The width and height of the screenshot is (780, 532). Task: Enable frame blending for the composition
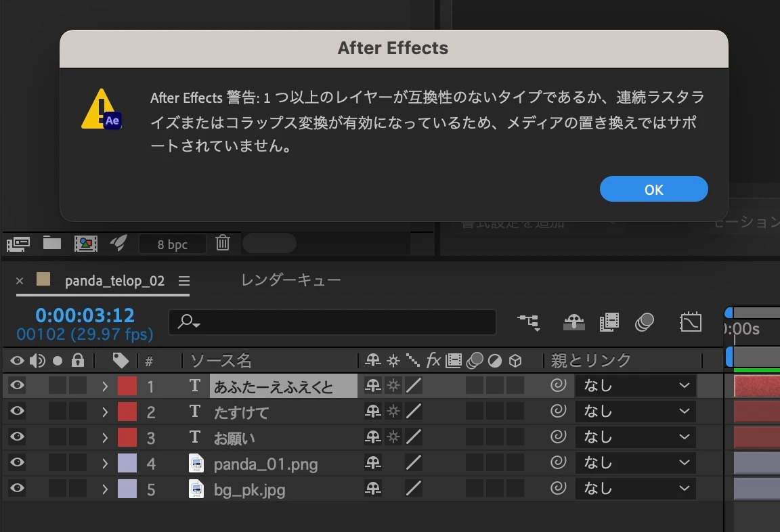(609, 322)
